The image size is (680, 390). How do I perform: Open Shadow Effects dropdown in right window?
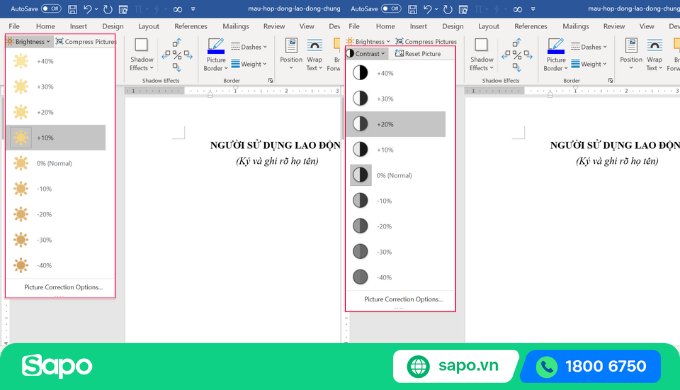(482, 55)
